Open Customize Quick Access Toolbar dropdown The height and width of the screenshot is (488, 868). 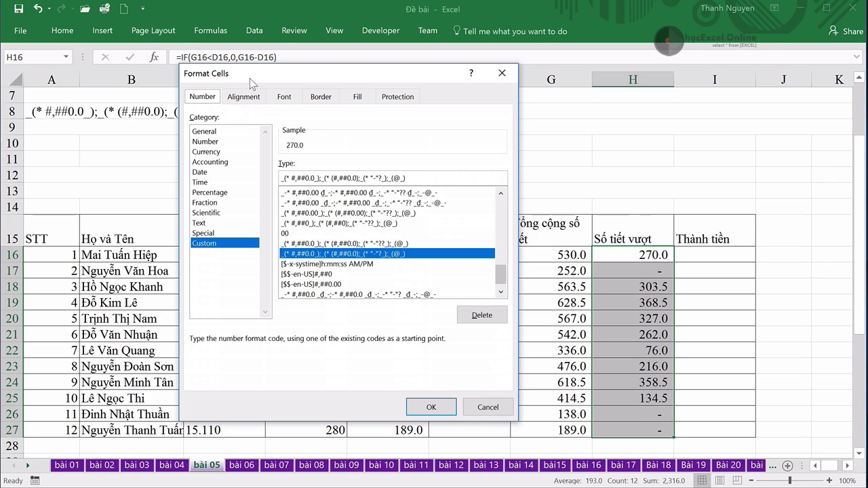(x=142, y=8)
